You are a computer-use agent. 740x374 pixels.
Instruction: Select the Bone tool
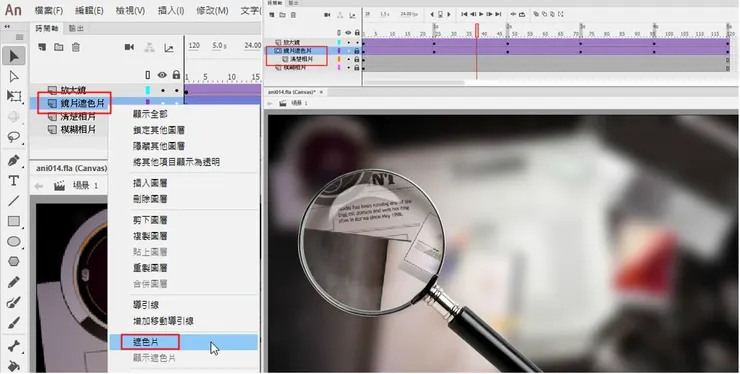click(14, 346)
